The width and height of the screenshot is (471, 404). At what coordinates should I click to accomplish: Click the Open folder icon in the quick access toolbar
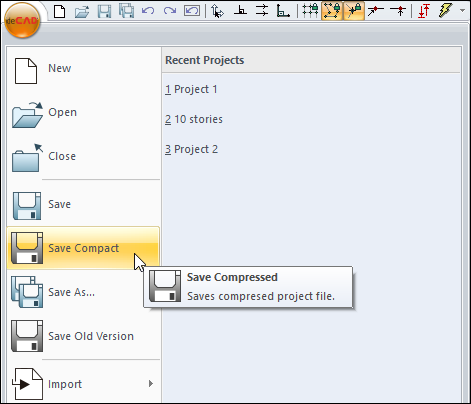[x=82, y=11]
